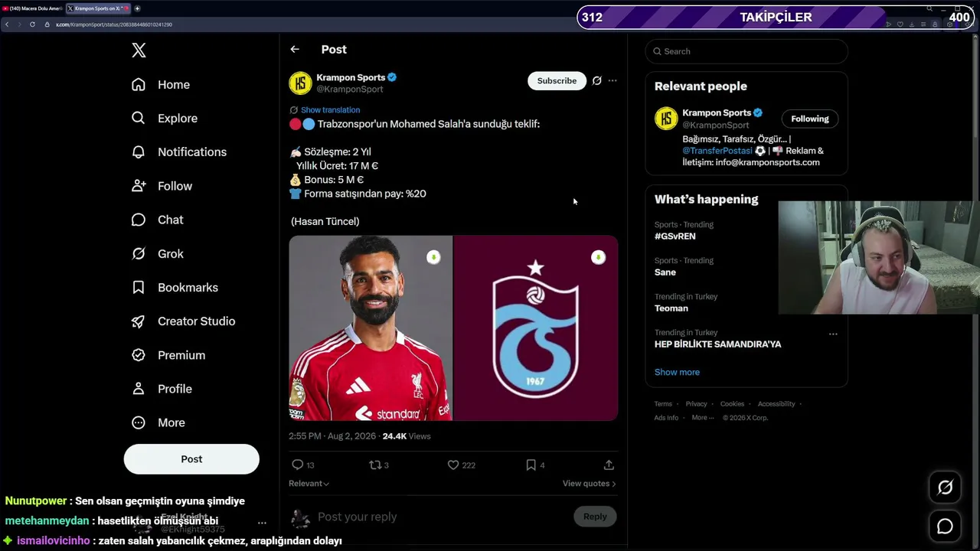
Task: Click Show translation link
Action: pos(330,110)
